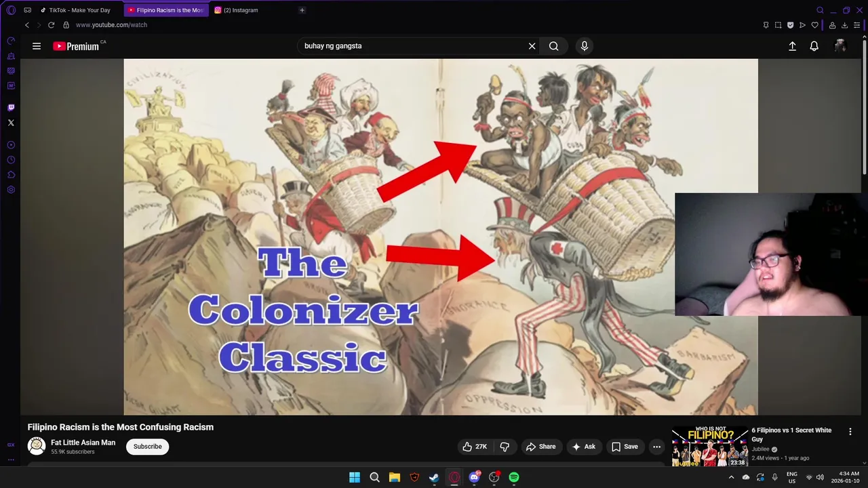Save the video to a playlist
The width and height of the screenshot is (868, 488).
625,447
